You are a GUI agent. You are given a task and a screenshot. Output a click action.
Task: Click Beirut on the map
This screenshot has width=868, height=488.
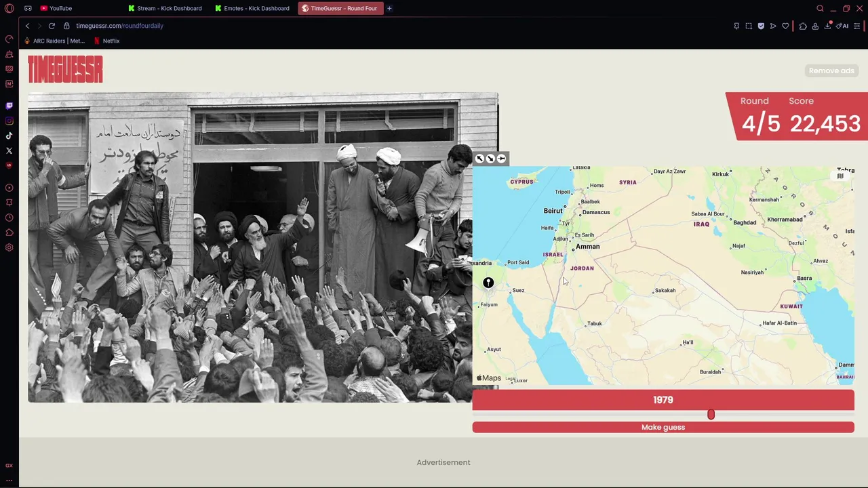(553, 211)
